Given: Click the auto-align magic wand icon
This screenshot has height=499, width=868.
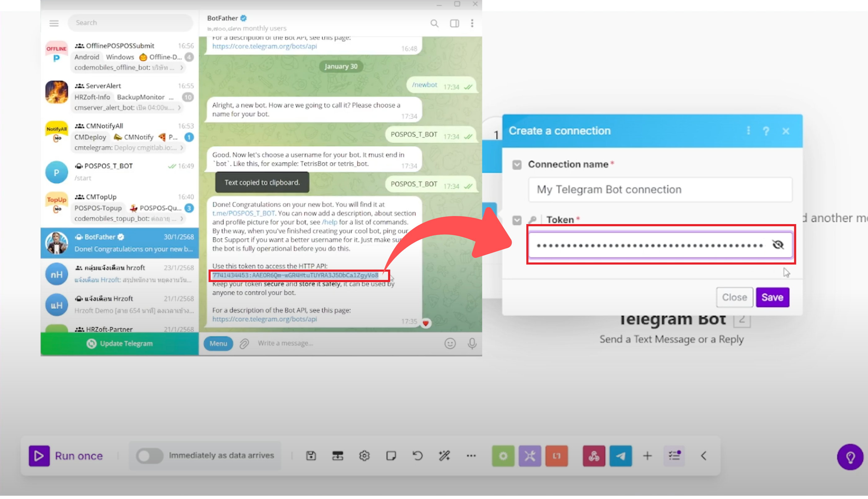Looking at the screenshot, I should pyautogui.click(x=445, y=456).
